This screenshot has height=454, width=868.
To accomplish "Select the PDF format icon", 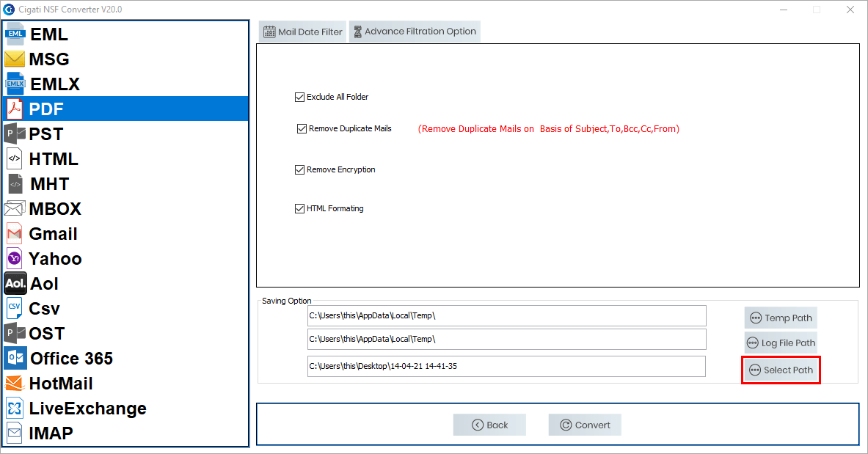I will [x=15, y=109].
